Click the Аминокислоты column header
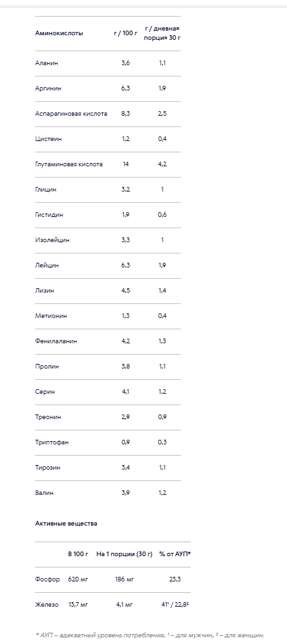The image size is (287, 644). coord(59,33)
